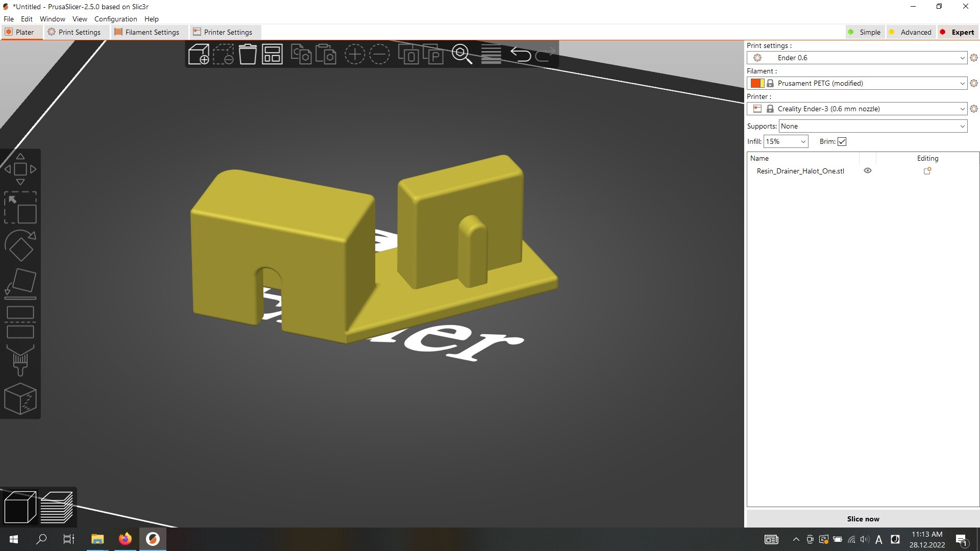Open the Configuration menu
This screenshot has height=551, width=980.
click(115, 19)
